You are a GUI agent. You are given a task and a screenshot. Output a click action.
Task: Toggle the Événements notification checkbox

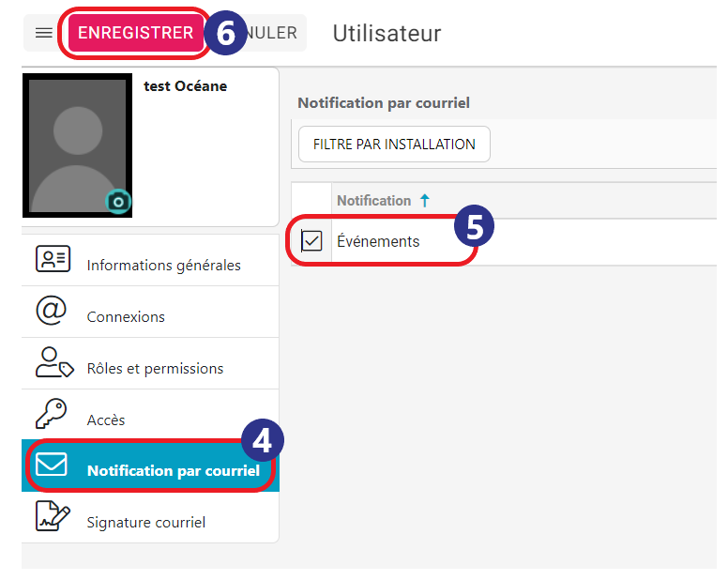[311, 241]
